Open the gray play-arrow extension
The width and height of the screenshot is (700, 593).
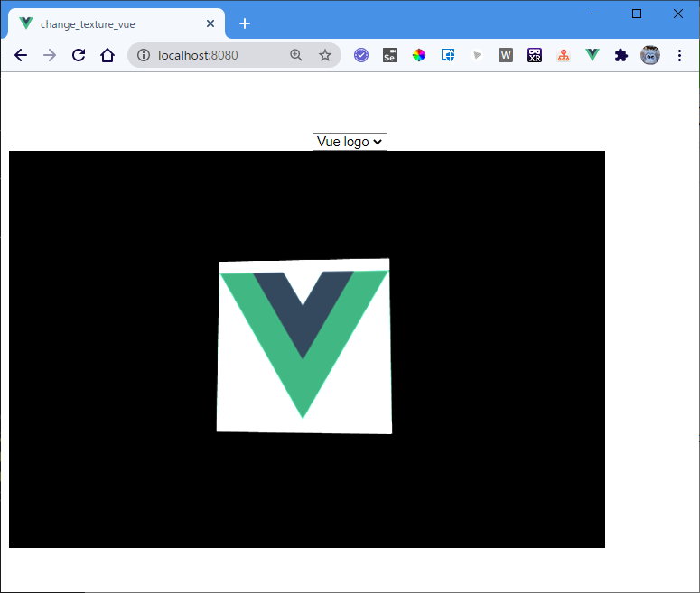[x=477, y=55]
